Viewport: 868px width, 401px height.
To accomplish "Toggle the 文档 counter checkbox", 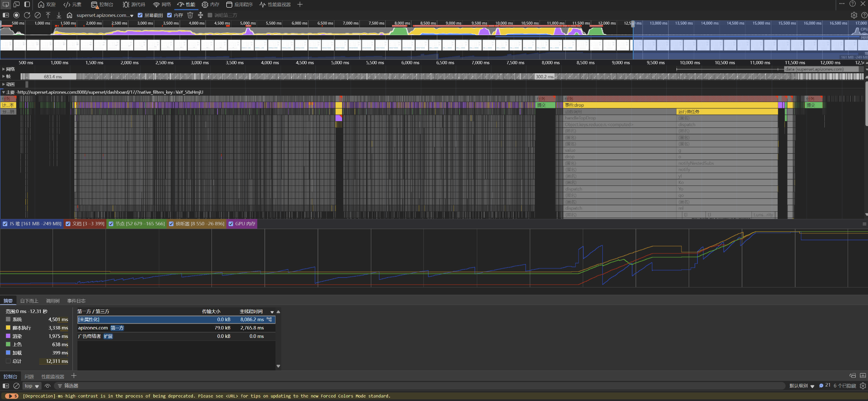I will [x=68, y=224].
